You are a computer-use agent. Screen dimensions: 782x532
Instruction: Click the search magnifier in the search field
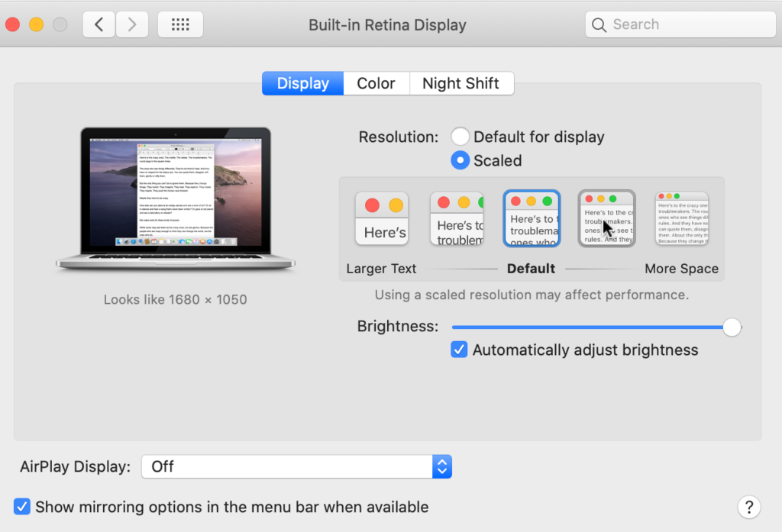tap(599, 24)
